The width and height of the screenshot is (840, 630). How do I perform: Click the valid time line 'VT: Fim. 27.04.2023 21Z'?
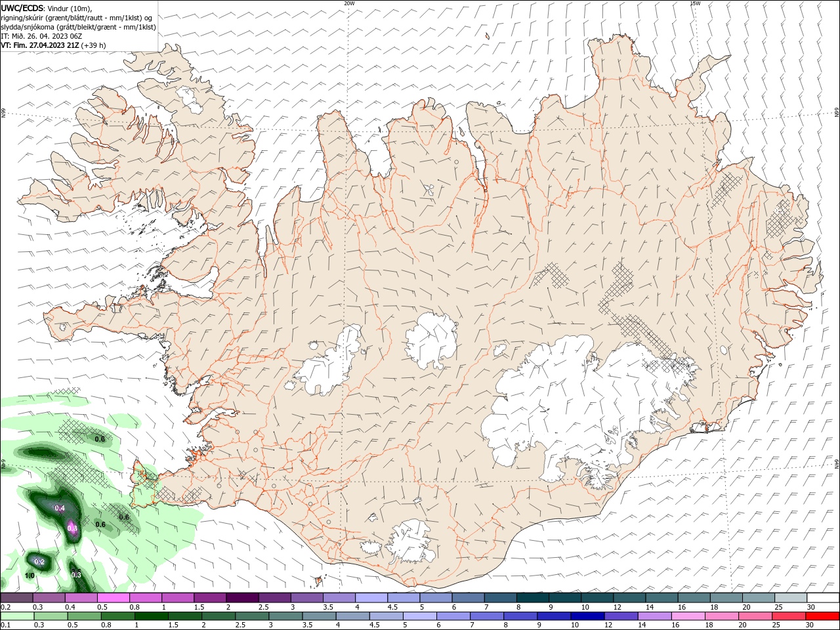click(40, 45)
